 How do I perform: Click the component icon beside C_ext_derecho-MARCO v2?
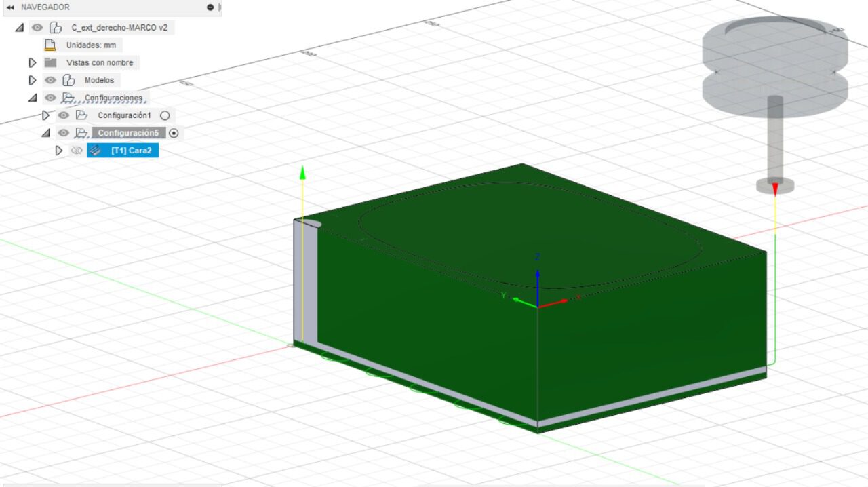pyautogui.click(x=56, y=28)
